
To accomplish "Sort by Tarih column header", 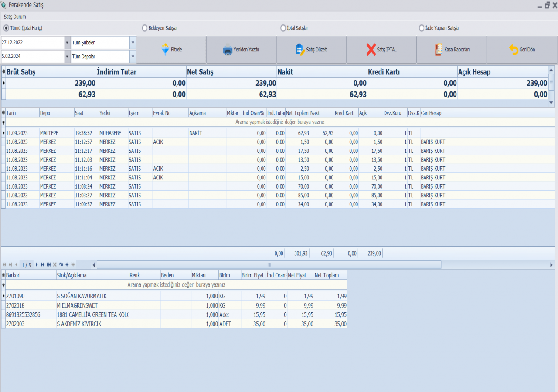I will coord(22,113).
